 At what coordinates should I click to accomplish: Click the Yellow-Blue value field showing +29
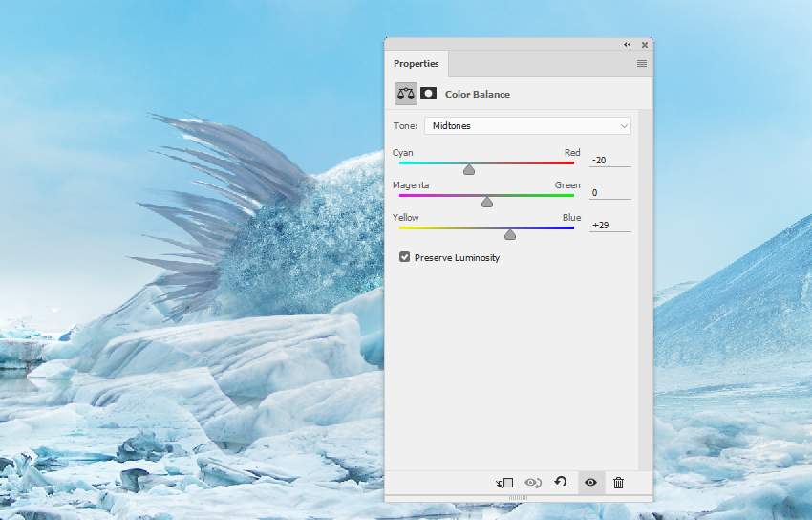[609, 225]
